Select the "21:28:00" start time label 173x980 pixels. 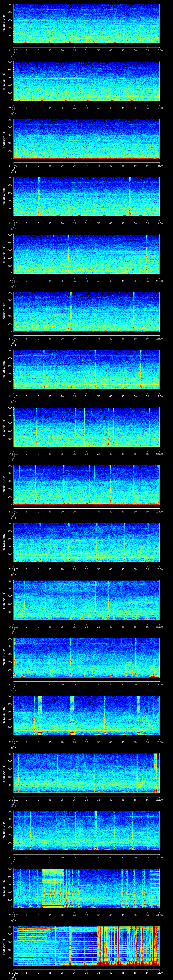[x=13, y=800]
